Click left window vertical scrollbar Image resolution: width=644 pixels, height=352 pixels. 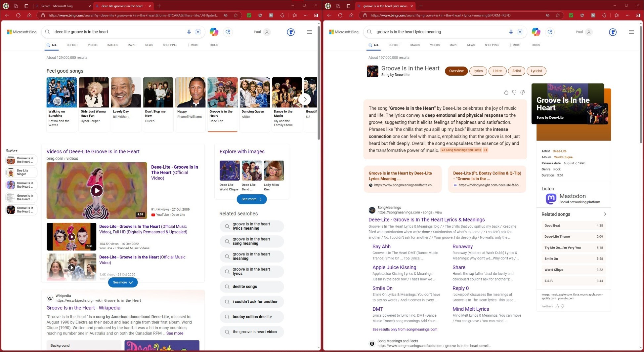(x=319, y=83)
